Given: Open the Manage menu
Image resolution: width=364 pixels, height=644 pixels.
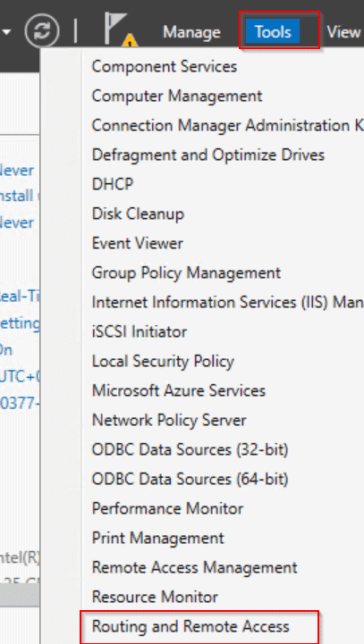Looking at the screenshot, I should 191,32.
